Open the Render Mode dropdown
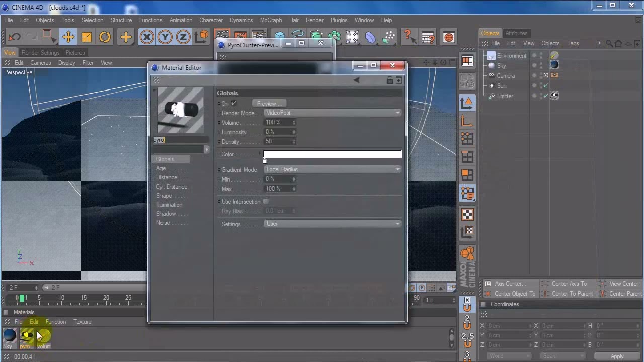The height and width of the screenshot is (362, 644). coord(333,113)
